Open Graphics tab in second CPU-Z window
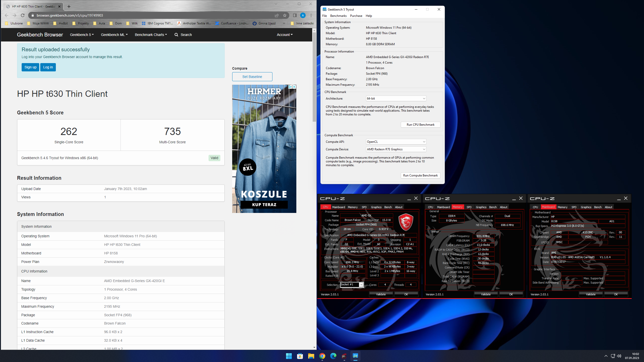The height and width of the screenshot is (362, 644). click(481, 207)
